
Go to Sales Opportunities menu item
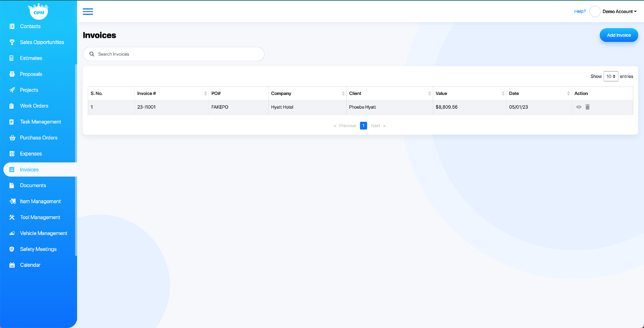pos(42,42)
